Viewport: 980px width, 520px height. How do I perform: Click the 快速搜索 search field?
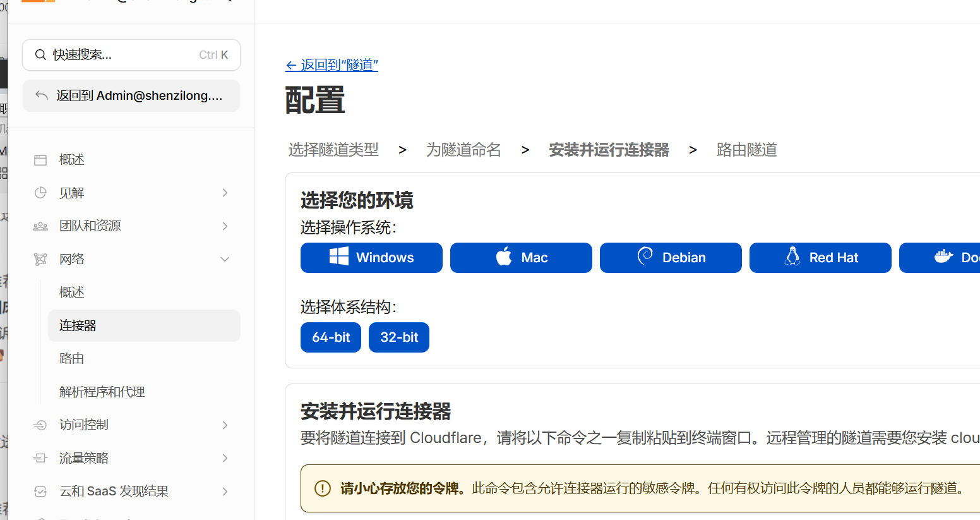(x=131, y=55)
